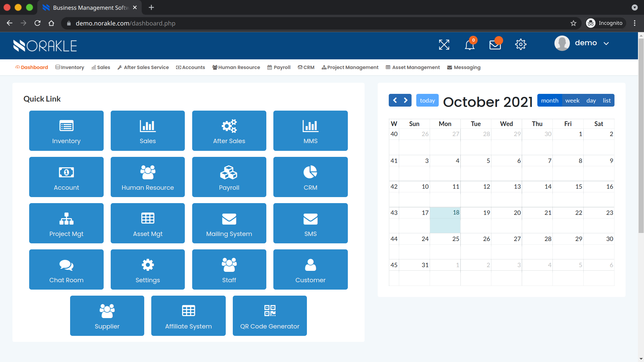Switch to list view on calendar
Screen dimensions: 644x362
606,100
